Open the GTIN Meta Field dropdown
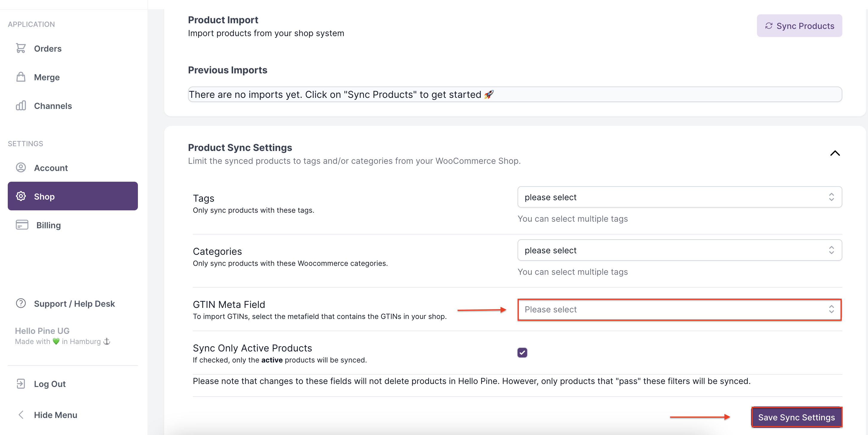This screenshot has height=435, width=868. click(x=679, y=309)
